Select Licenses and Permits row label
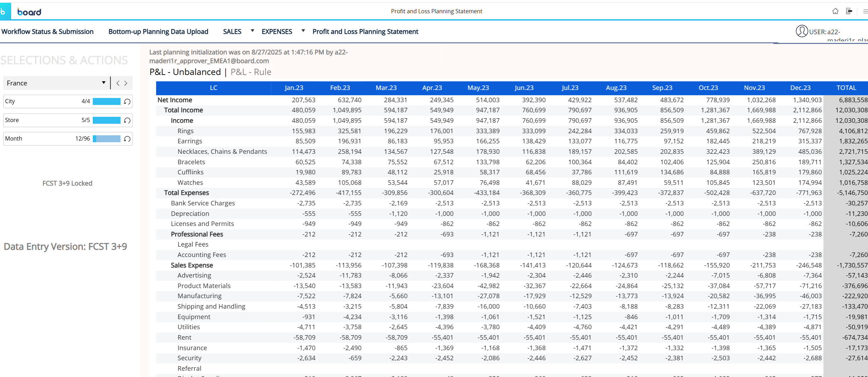The height and width of the screenshot is (377, 868). point(202,224)
